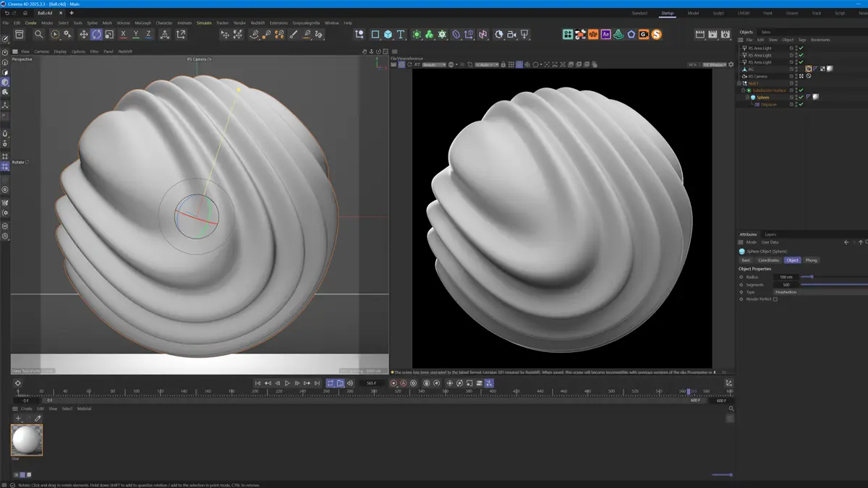The image size is (868, 488).
Task: Toggle the Y axis lock
Action: tap(136, 34)
